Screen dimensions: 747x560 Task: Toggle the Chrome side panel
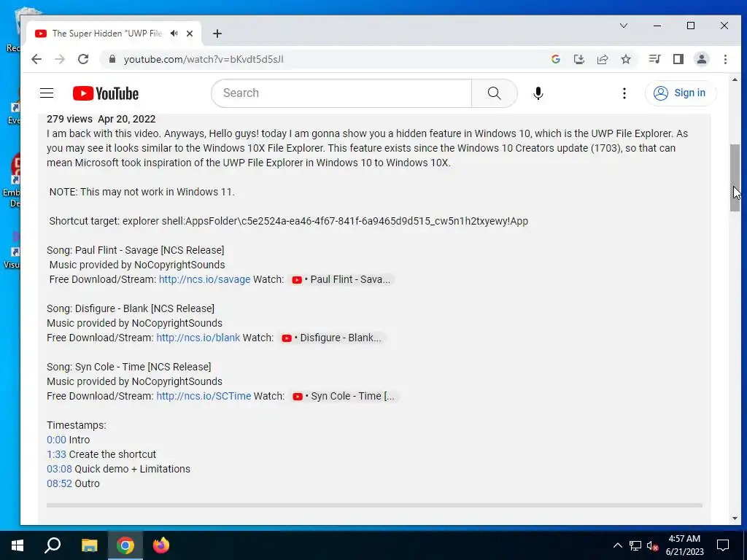point(678,59)
